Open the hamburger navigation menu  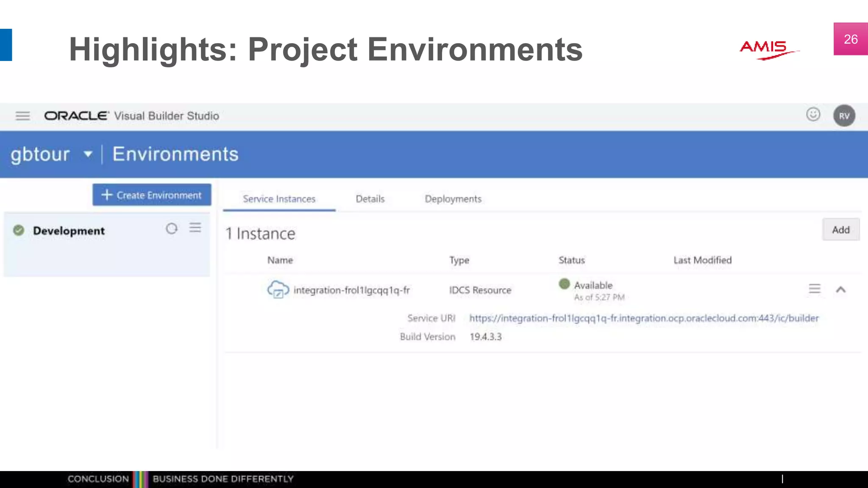(23, 116)
